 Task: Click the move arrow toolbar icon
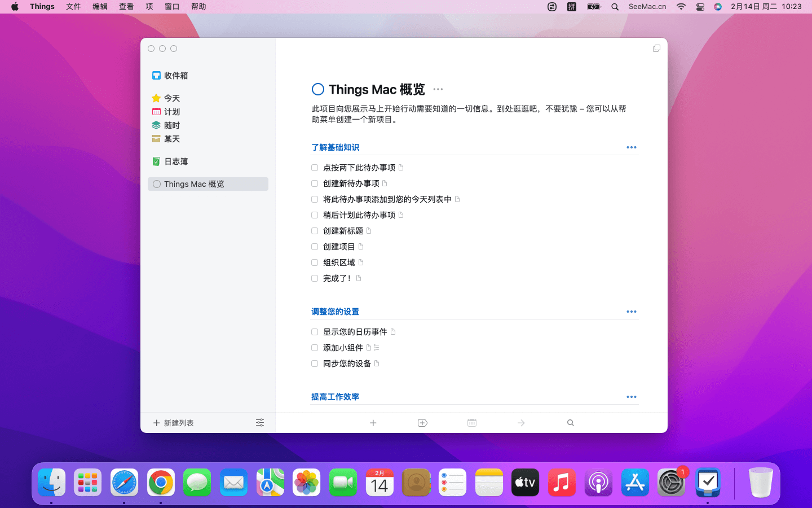click(521, 423)
